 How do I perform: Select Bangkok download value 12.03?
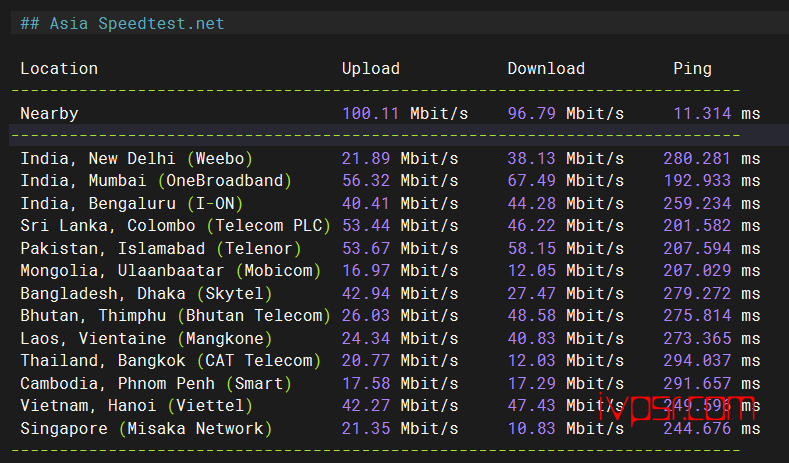(x=531, y=361)
